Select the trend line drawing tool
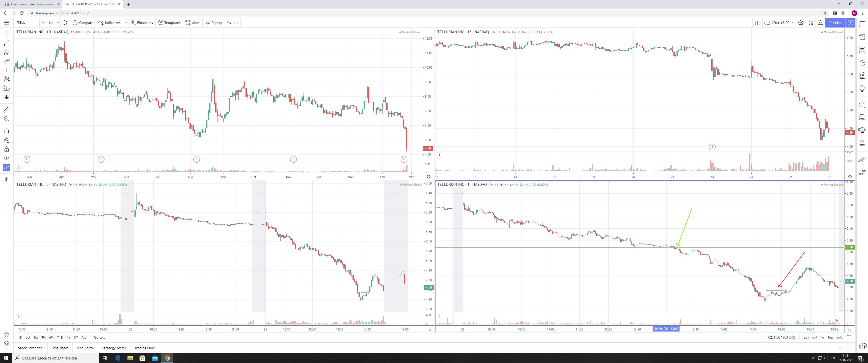The width and height of the screenshot is (868, 363). (6, 43)
